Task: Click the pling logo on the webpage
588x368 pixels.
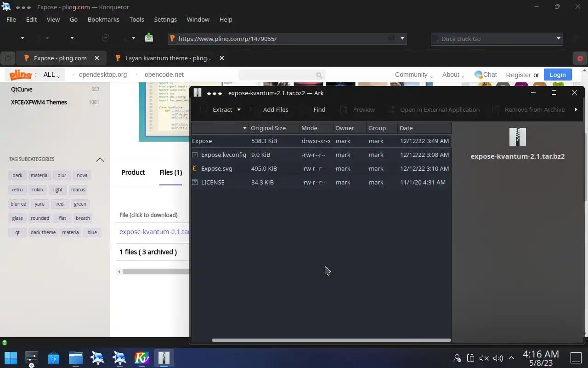Action: pyautogui.click(x=20, y=75)
